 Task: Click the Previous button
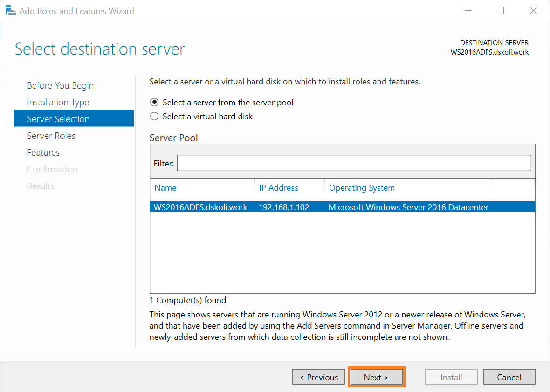pos(318,377)
